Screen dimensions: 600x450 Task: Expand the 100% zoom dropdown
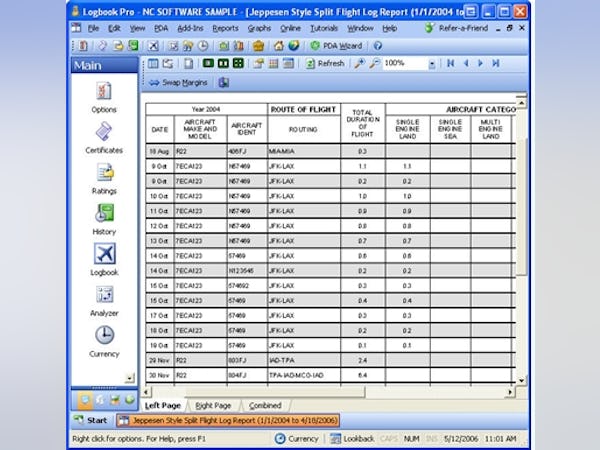click(432, 64)
